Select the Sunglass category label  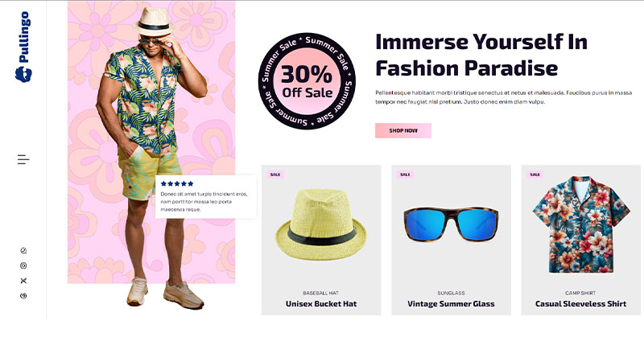[x=451, y=293]
